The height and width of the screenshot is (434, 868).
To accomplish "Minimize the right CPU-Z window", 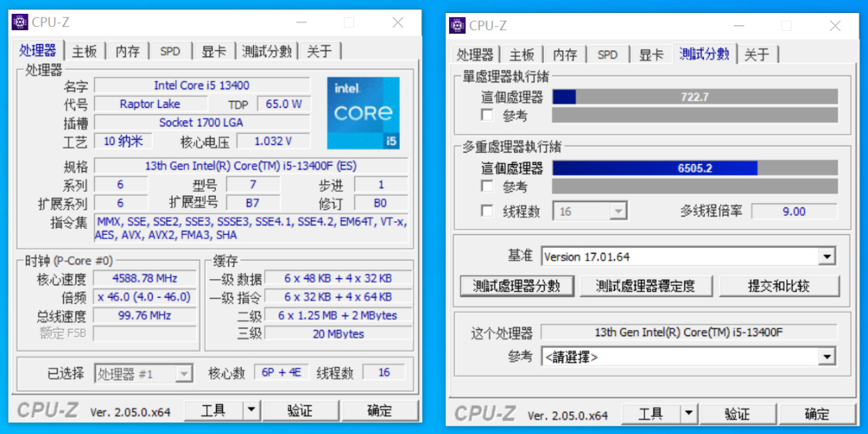I will click(x=739, y=25).
